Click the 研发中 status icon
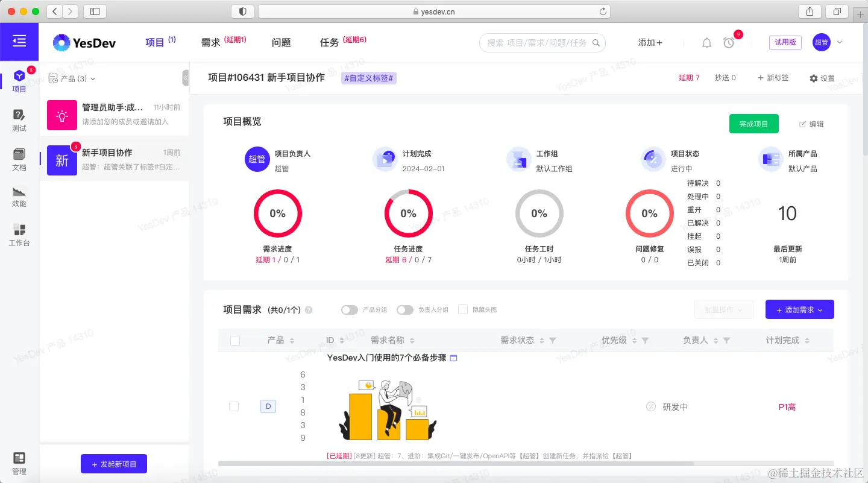This screenshot has width=868, height=483. tap(651, 407)
